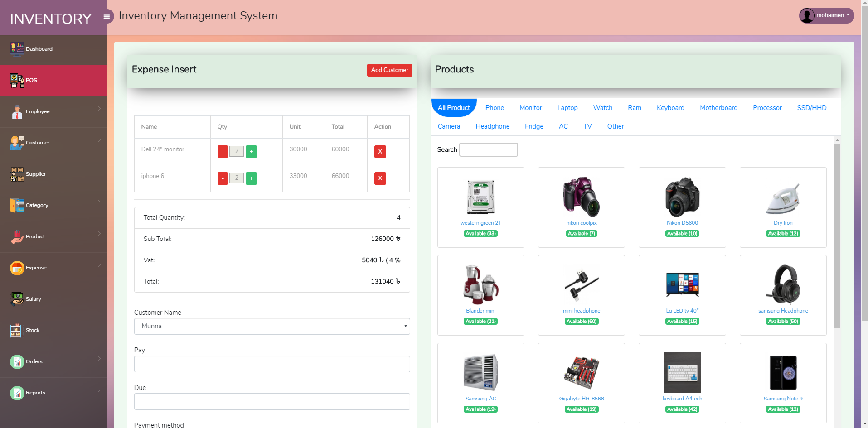This screenshot has height=428, width=868.
Task: Open the POS sidebar icon
Action: coord(17,81)
